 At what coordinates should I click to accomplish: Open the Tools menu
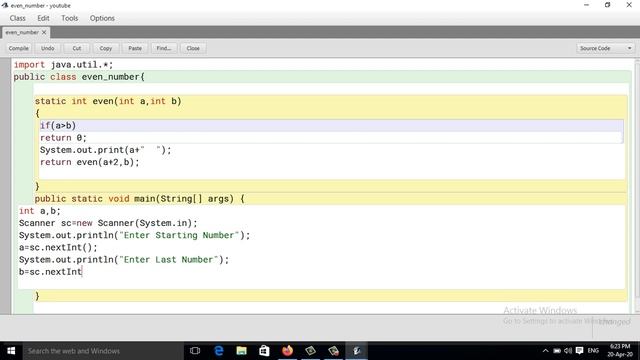point(69,18)
